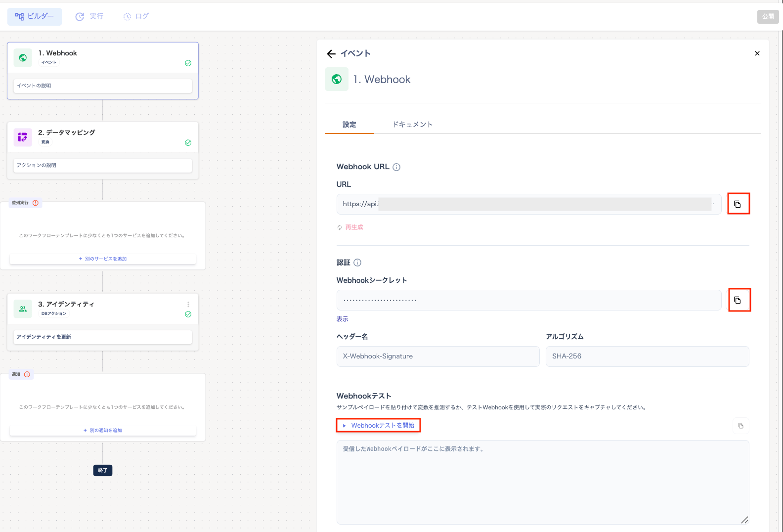Click 再生成 regenerate link

tap(350, 227)
